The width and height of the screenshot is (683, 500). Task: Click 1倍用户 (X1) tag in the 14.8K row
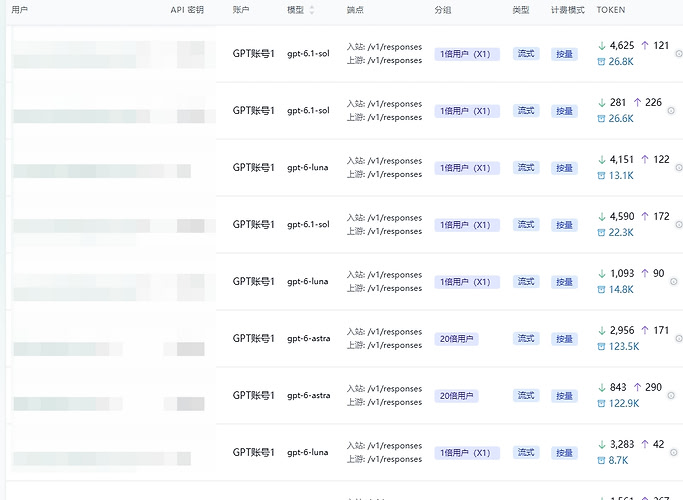tap(467, 282)
